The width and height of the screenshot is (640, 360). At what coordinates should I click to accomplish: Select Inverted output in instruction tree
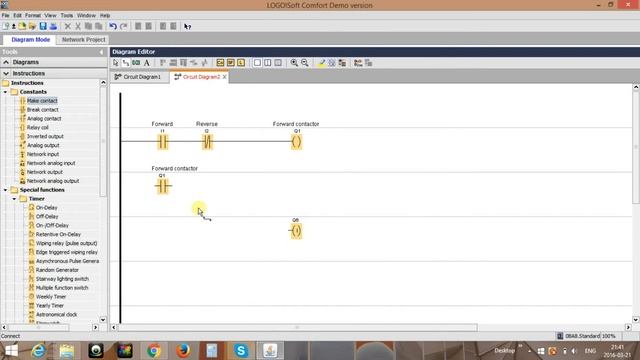(x=45, y=136)
